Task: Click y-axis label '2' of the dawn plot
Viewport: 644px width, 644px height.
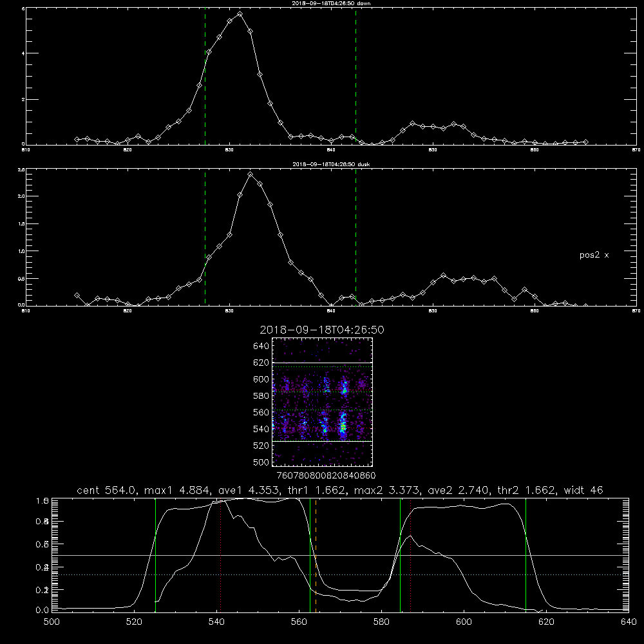Action: tap(23, 99)
